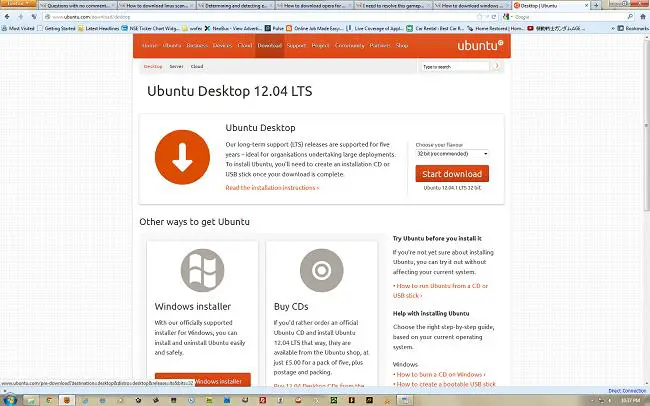Image resolution: width=650 pixels, height=406 pixels.
Task: Focus the browser address bar
Action: (265, 17)
